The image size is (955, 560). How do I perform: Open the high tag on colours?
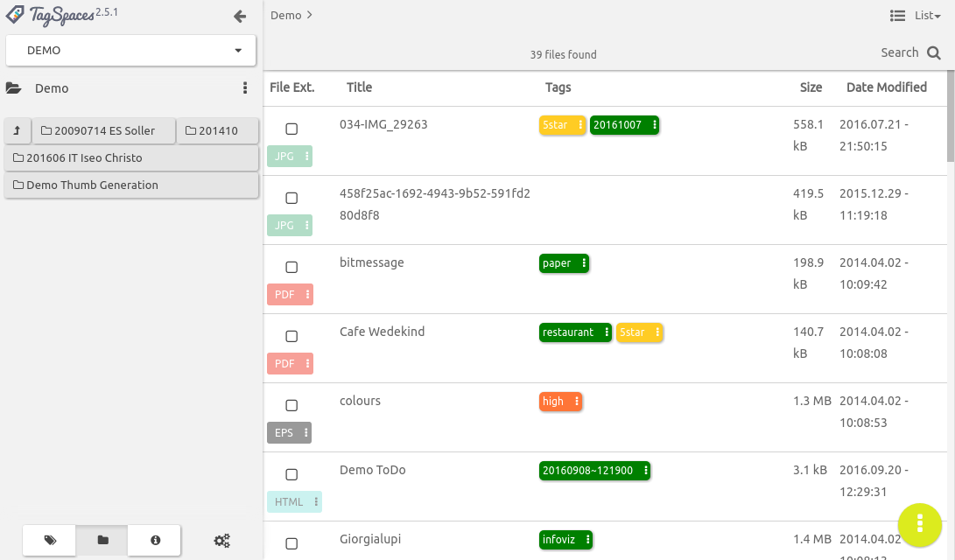[x=560, y=401]
